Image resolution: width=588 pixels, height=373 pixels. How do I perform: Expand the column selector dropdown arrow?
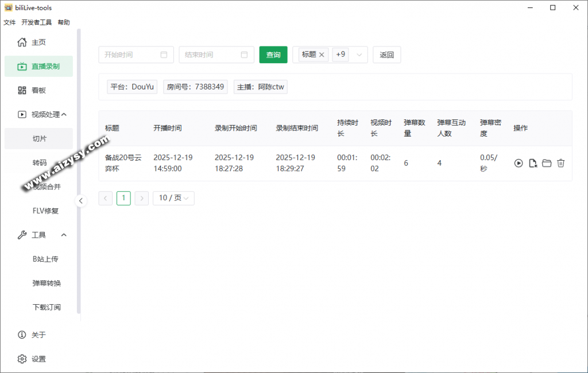coord(359,55)
